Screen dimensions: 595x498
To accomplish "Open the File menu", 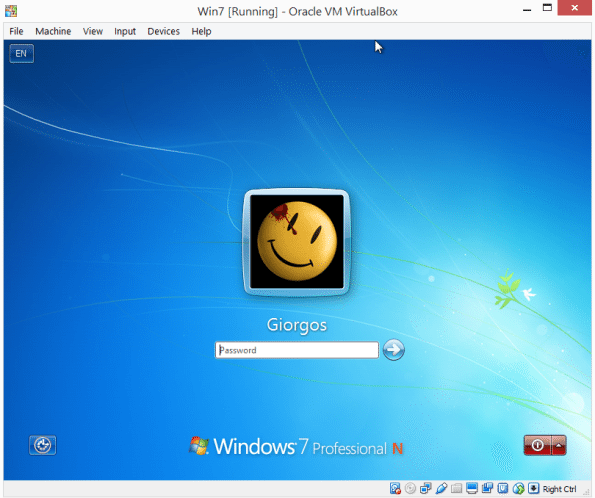I will pos(16,31).
